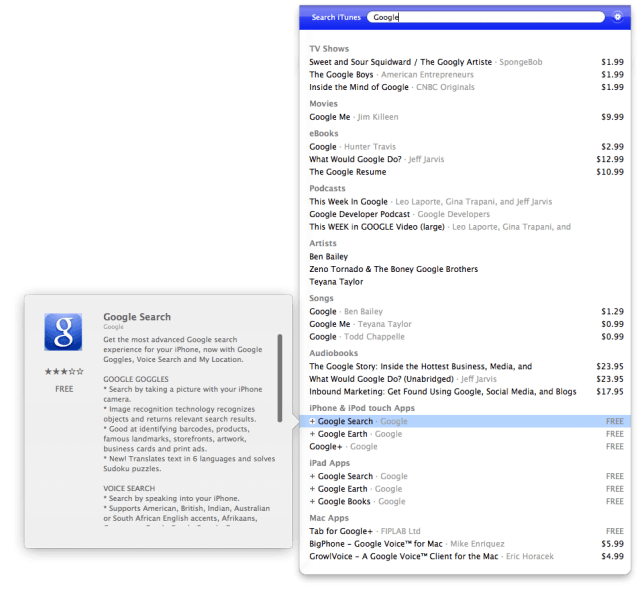
Task: Click the star rating under app icon
Action: tap(63, 371)
